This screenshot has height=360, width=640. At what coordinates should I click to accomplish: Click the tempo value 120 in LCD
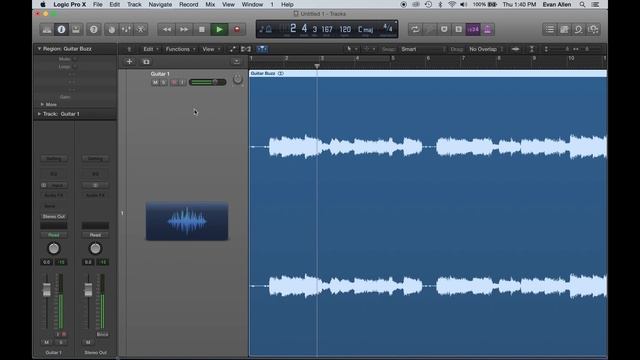pos(345,29)
